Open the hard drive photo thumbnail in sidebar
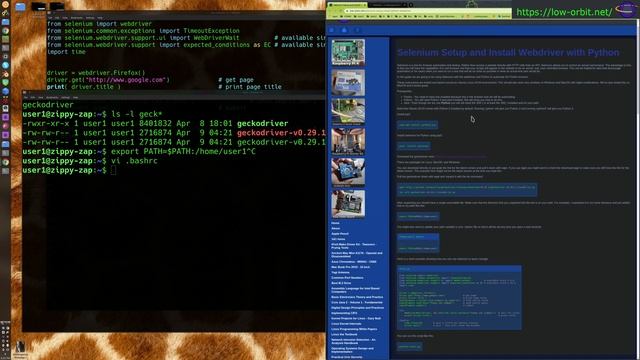This screenshot has height=360, width=640. [348, 173]
